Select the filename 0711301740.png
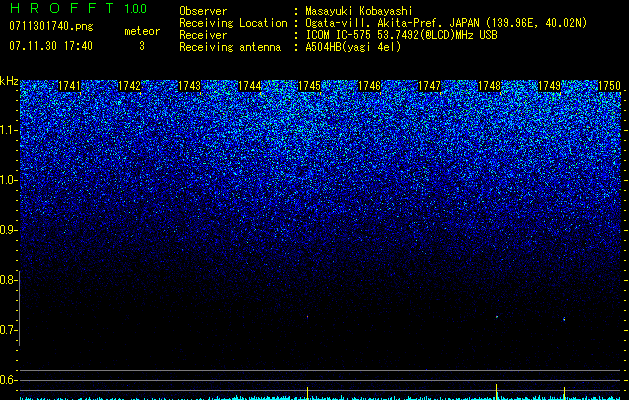This screenshot has height=400, width=629. point(51,27)
